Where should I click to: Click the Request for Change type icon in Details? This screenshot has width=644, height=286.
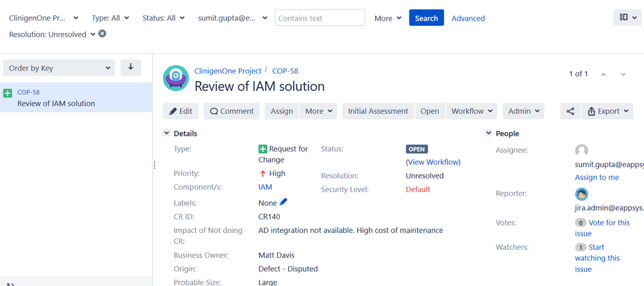[x=262, y=149]
